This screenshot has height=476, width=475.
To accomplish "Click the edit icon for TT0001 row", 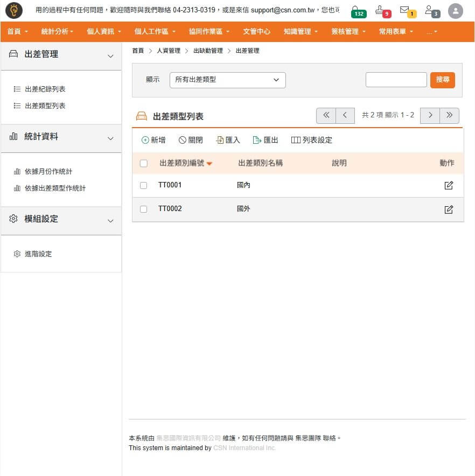I will (449, 185).
